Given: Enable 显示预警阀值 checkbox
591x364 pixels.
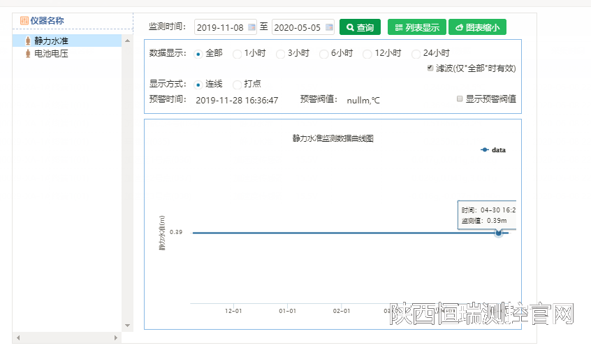Looking at the screenshot, I should [460, 99].
